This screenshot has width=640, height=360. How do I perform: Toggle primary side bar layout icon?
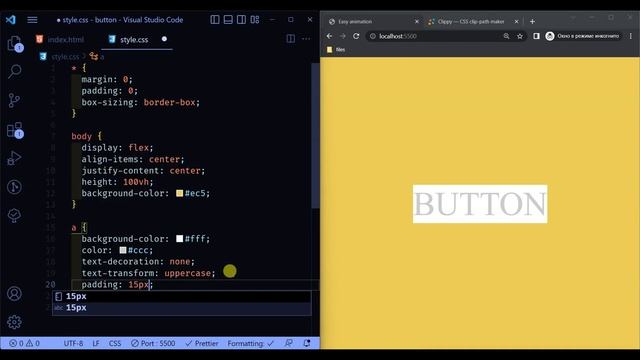click(x=215, y=20)
